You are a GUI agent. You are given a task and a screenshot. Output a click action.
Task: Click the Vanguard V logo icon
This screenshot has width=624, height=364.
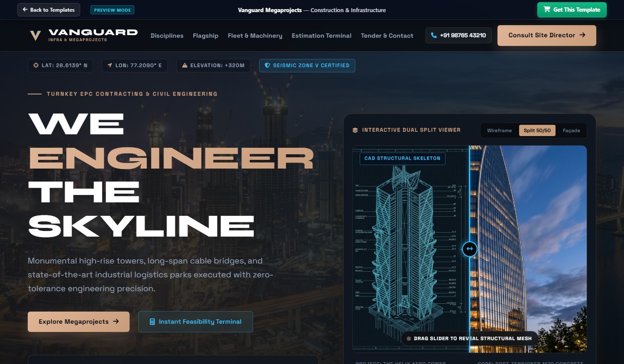[35, 36]
